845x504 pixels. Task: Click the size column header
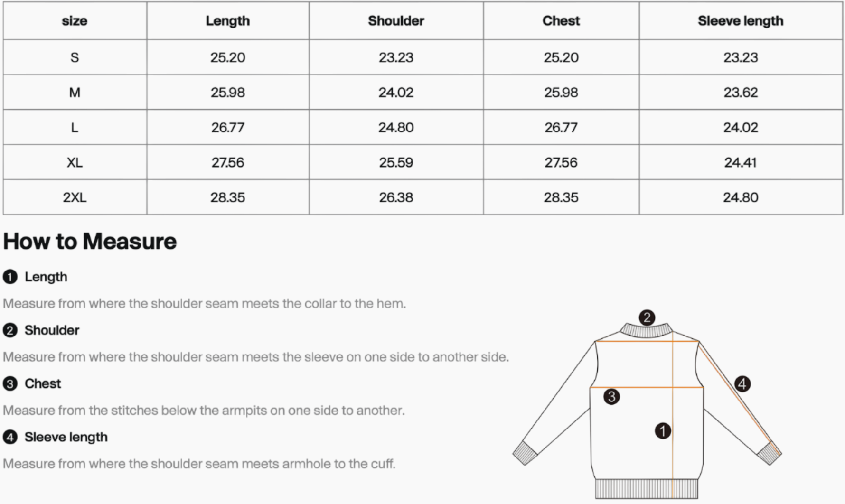point(75,21)
